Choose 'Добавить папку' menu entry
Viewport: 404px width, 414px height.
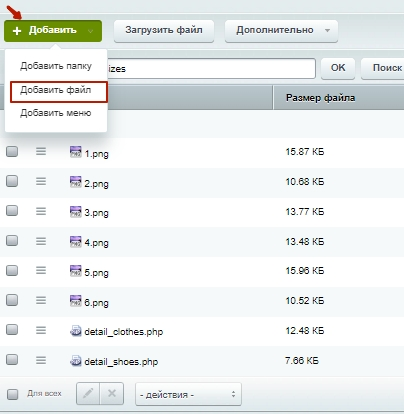tap(56, 66)
